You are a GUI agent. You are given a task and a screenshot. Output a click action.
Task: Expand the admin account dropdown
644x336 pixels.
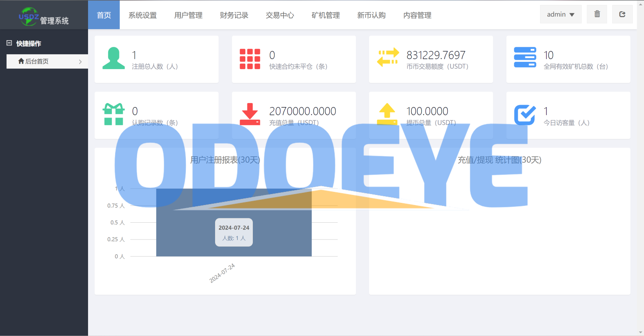coord(561,14)
